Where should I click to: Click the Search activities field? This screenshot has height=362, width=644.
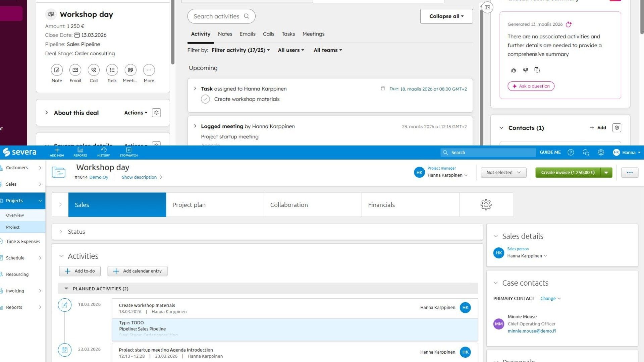click(x=217, y=16)
